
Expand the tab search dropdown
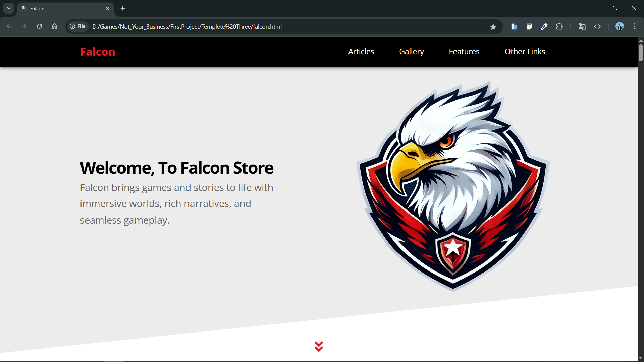[9, 8]
